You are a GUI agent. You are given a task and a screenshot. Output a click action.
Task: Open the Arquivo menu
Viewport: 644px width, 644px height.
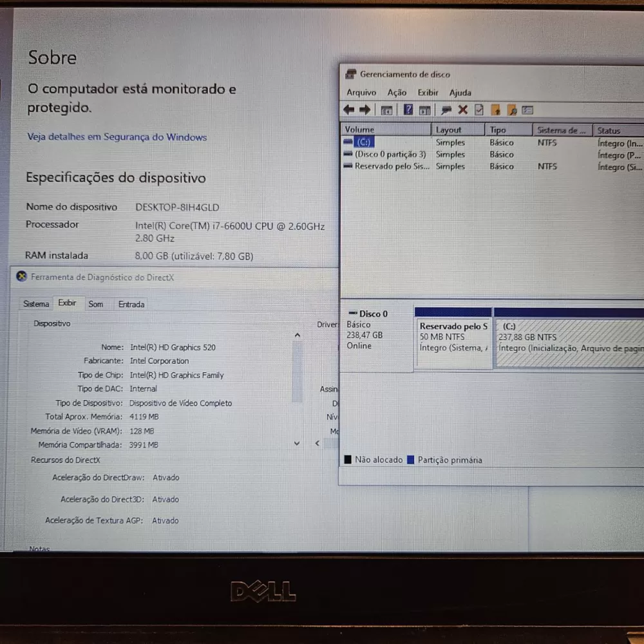pyautogui.click(x=361, y=92)
